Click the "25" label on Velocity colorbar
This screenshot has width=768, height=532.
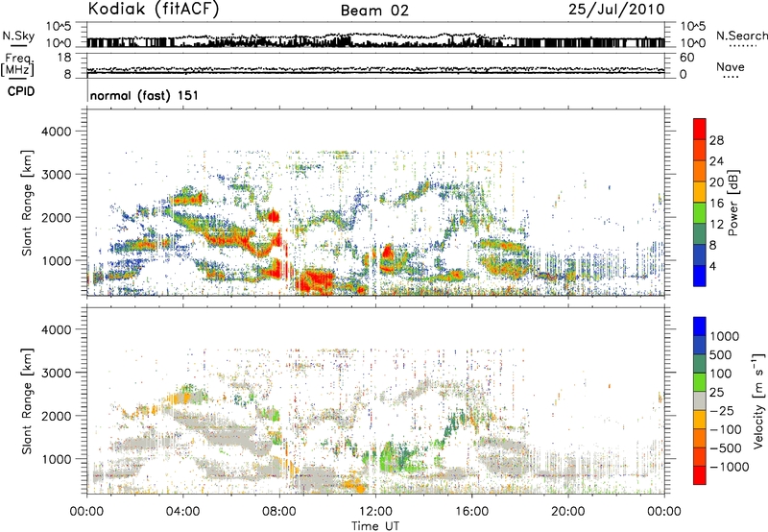(x=716, y=392)
